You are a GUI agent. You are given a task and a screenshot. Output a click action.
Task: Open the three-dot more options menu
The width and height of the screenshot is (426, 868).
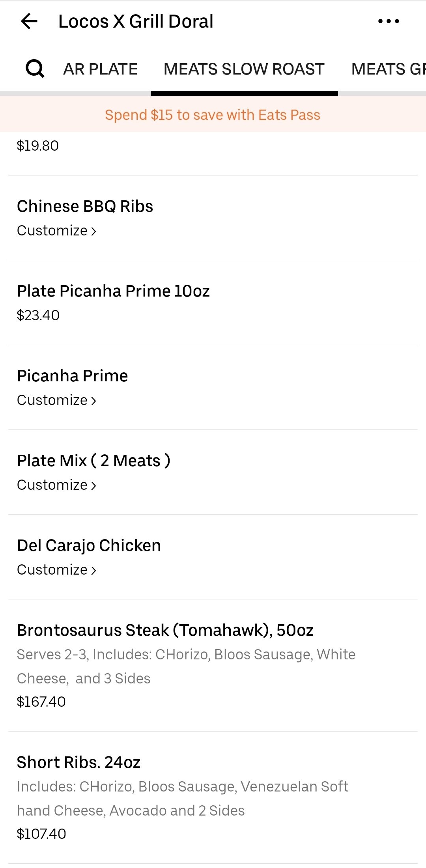point(389,21)
